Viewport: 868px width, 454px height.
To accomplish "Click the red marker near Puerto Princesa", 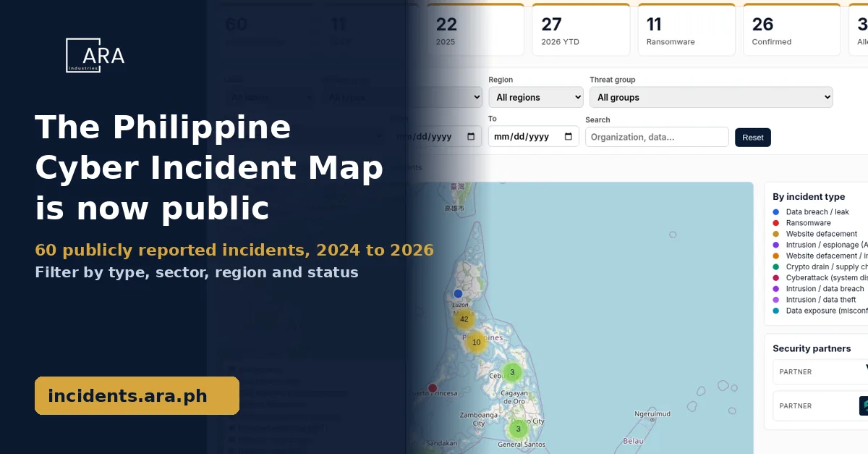I will [x=433, y=388].
